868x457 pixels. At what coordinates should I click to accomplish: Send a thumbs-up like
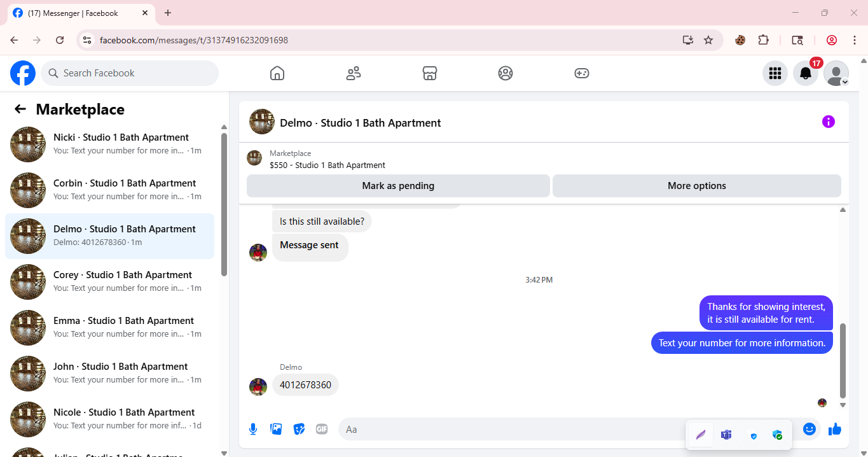pyautogui.click(x=835, y=430)
